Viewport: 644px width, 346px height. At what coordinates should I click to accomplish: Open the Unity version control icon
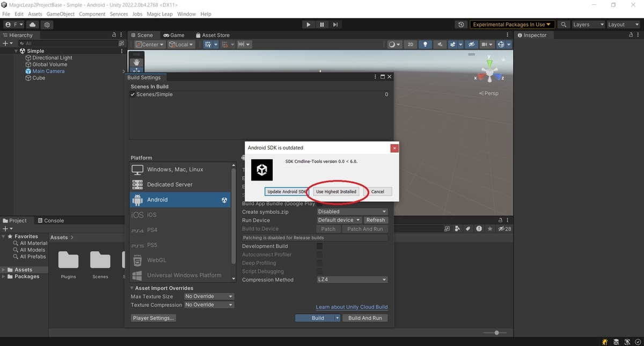[x=47, y=25]
